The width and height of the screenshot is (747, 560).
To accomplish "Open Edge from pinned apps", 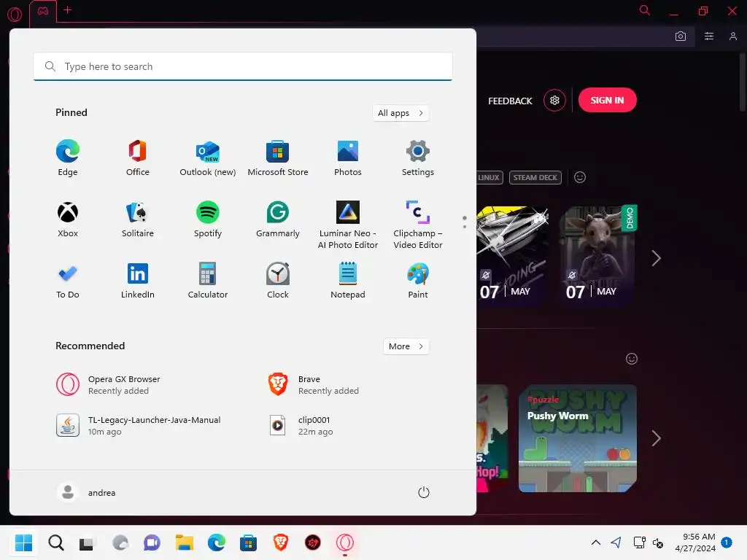I will coord(68,158).
